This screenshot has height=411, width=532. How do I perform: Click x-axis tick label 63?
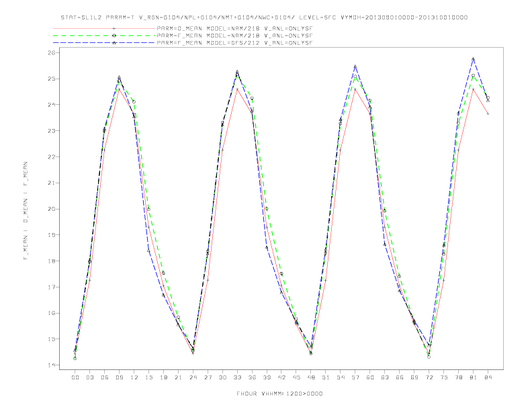click(385, 377)
